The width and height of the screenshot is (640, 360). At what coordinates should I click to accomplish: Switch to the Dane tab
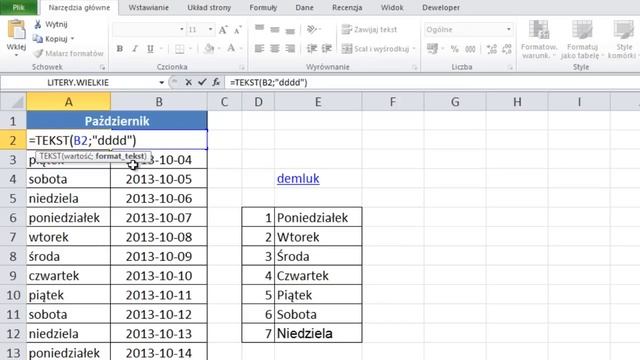[x=304, y=7]
